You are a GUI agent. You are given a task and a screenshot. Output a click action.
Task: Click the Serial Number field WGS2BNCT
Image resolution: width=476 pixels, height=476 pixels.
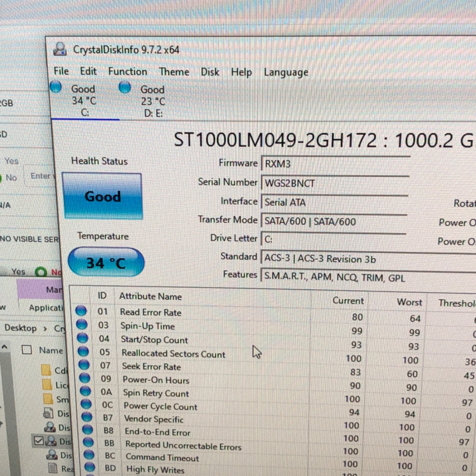335,183
